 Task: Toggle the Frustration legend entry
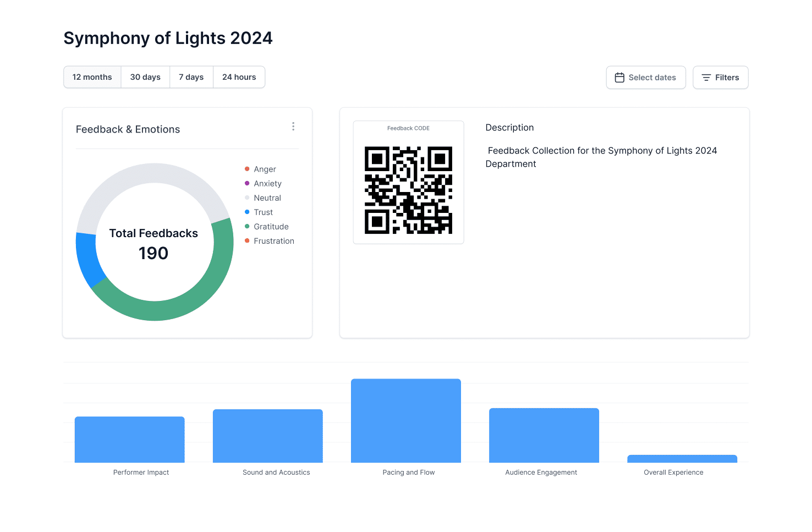(270, 240)
